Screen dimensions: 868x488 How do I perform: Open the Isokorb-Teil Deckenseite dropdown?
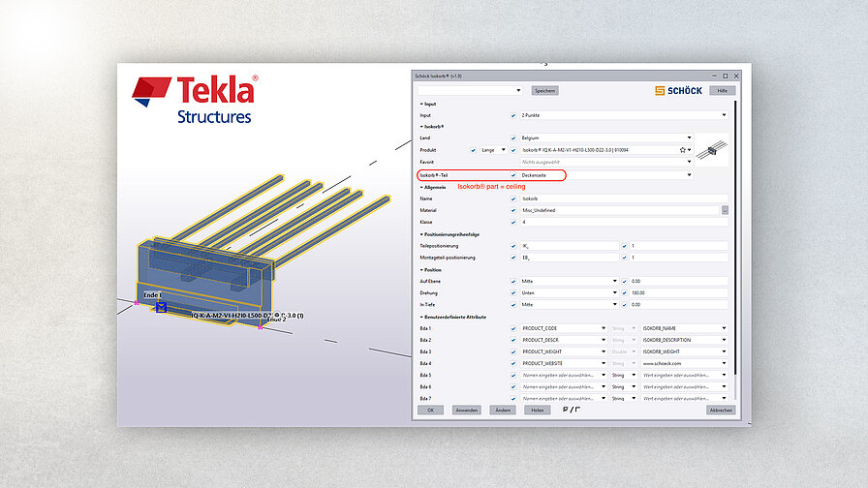point(606,175)
